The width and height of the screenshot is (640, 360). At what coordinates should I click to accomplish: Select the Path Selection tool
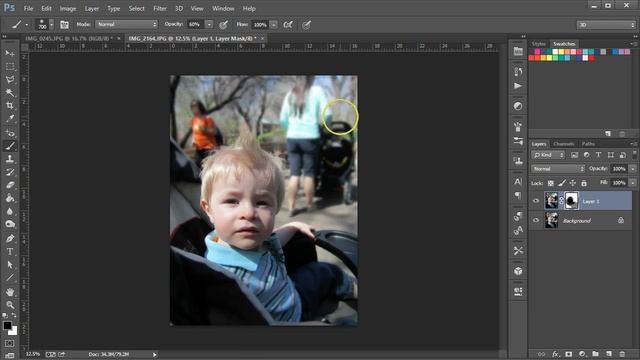pos(10,265)
